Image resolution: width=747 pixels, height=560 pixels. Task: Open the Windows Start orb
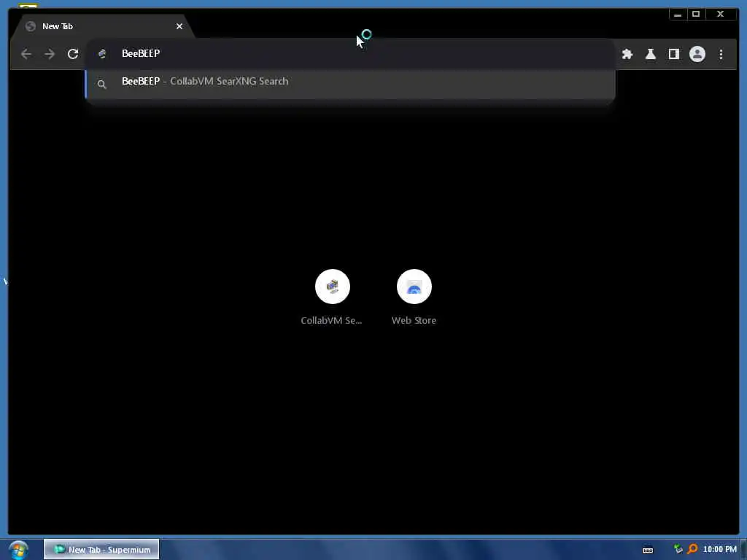(18, 550)
